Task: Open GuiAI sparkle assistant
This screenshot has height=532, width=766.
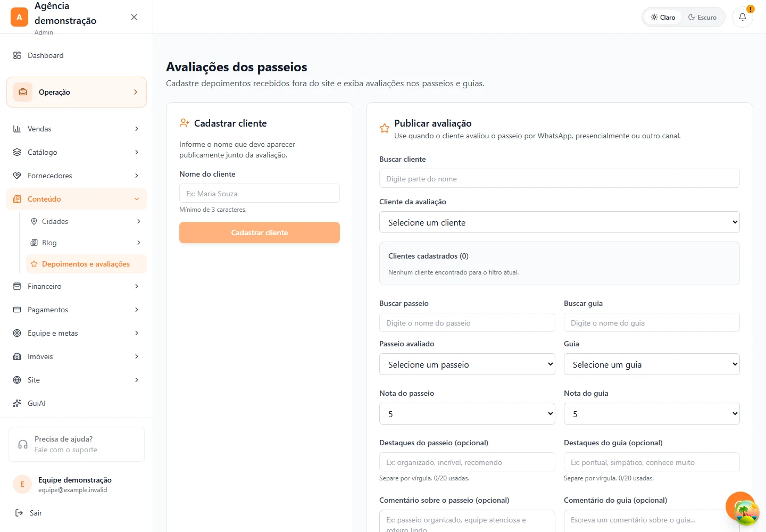Action: tap(77, 403)
